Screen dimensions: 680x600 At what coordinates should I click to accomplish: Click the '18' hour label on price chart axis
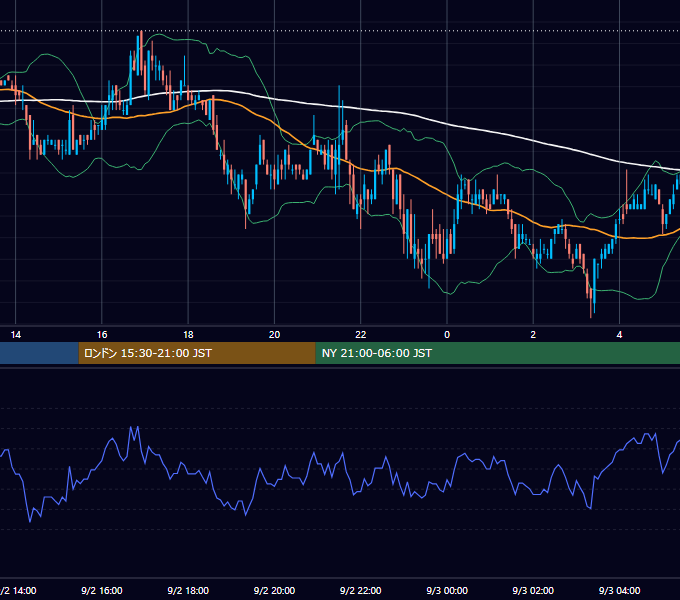(188, 335)
